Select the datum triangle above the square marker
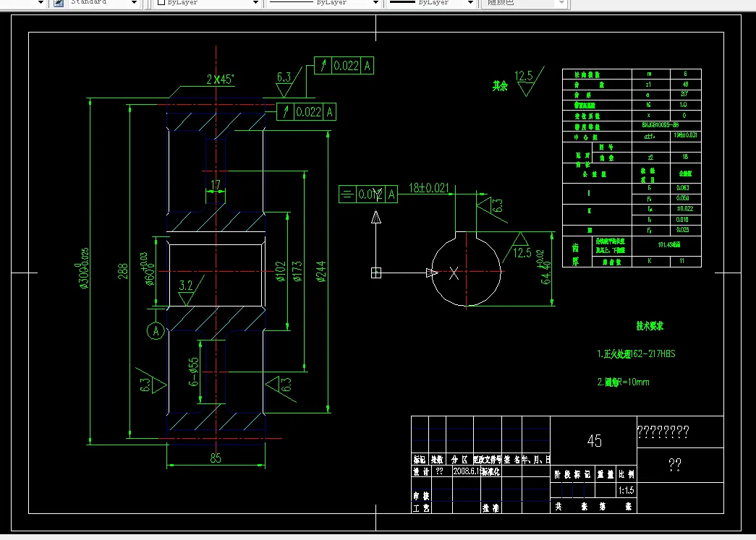The image size is (756, 540). (376, 218)
